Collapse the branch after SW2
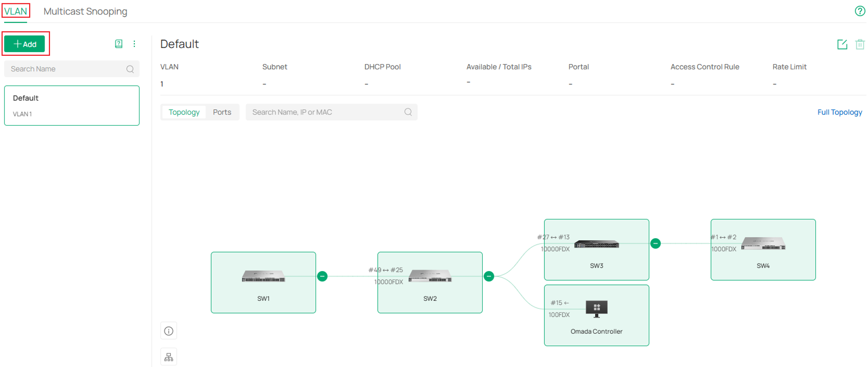 (489, 276)
